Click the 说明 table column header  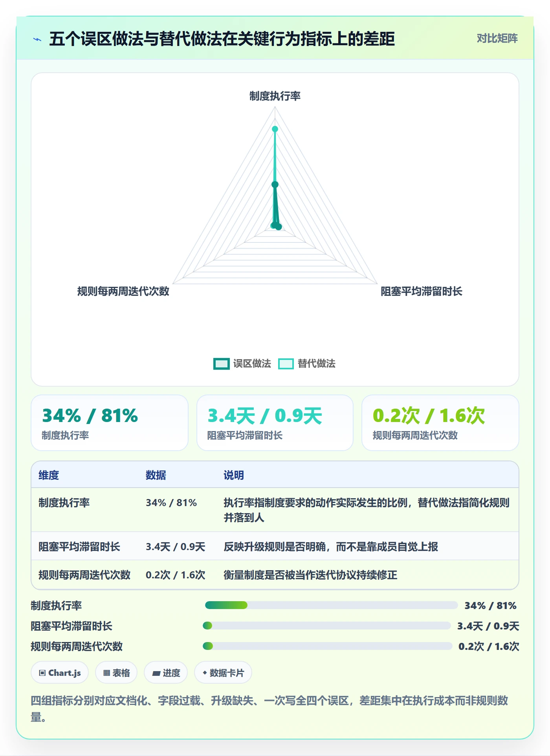[234, 475]
